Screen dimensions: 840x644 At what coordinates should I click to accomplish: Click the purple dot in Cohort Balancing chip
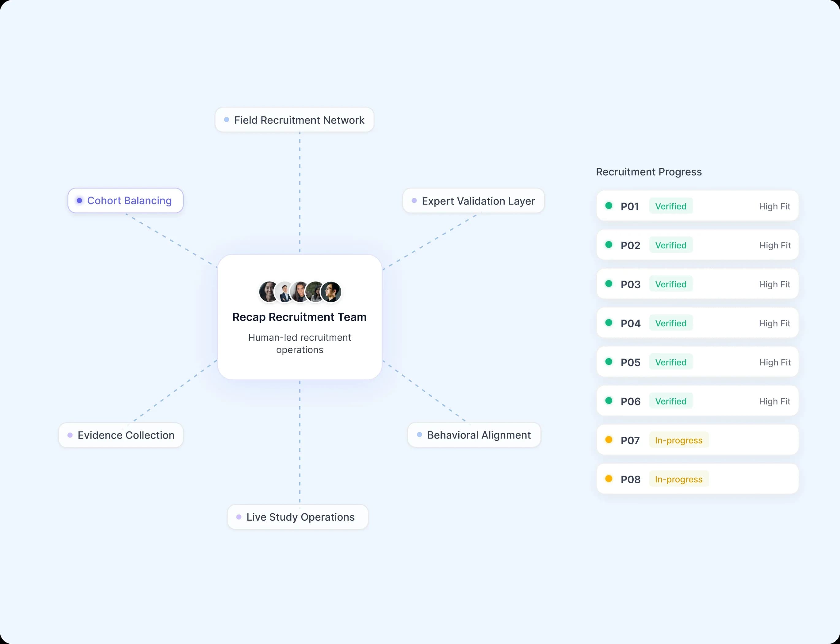click(x=79, y=201)
